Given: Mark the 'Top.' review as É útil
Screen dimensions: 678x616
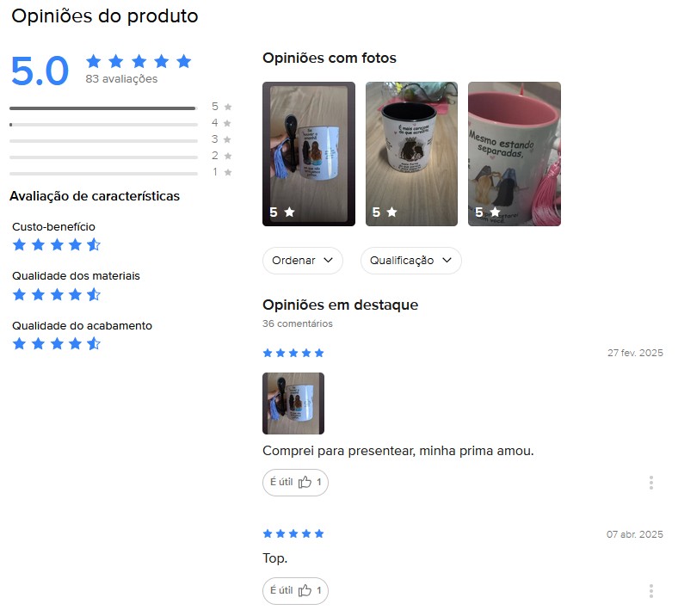Looking at the screenshot, I should [x=295, y=591].
